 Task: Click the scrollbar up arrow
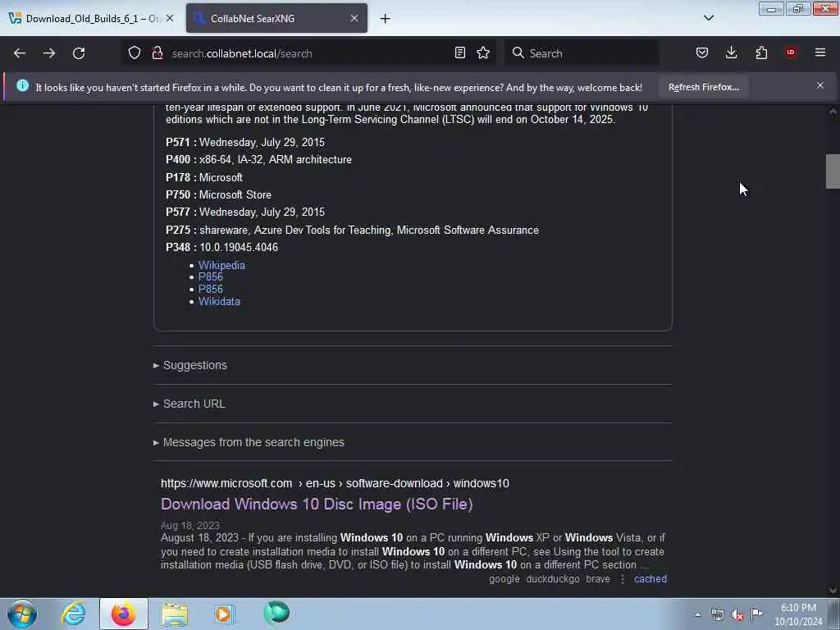[833, 112]
